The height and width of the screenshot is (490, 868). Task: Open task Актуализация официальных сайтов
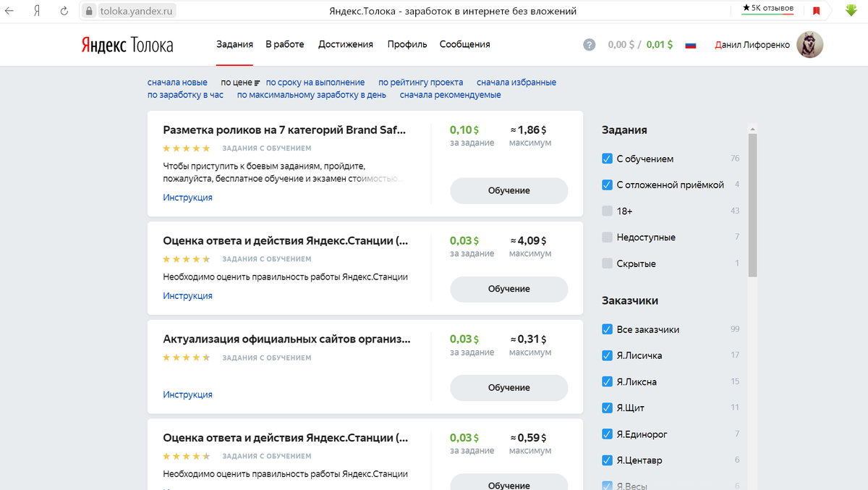pos(287,339)
